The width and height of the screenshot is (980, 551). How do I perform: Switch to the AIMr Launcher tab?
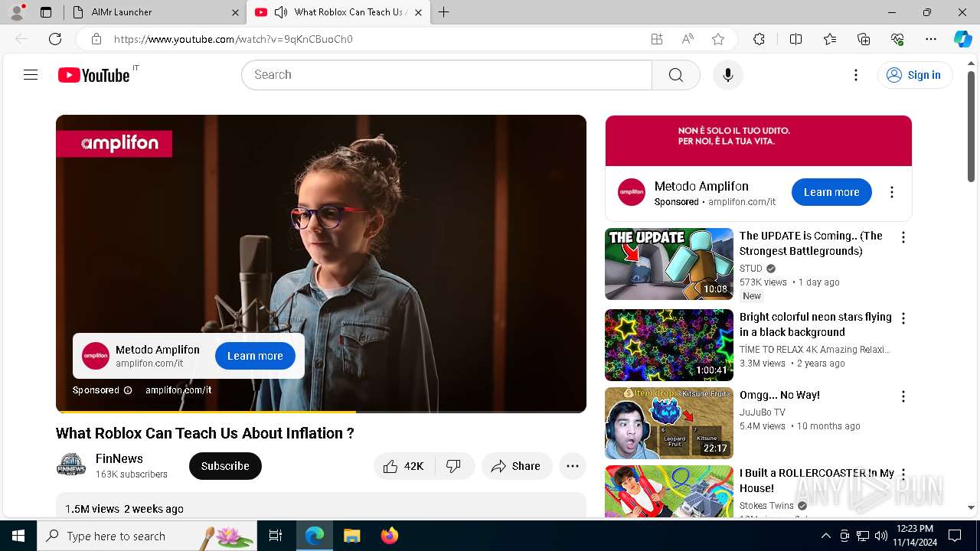coord(153,12)
